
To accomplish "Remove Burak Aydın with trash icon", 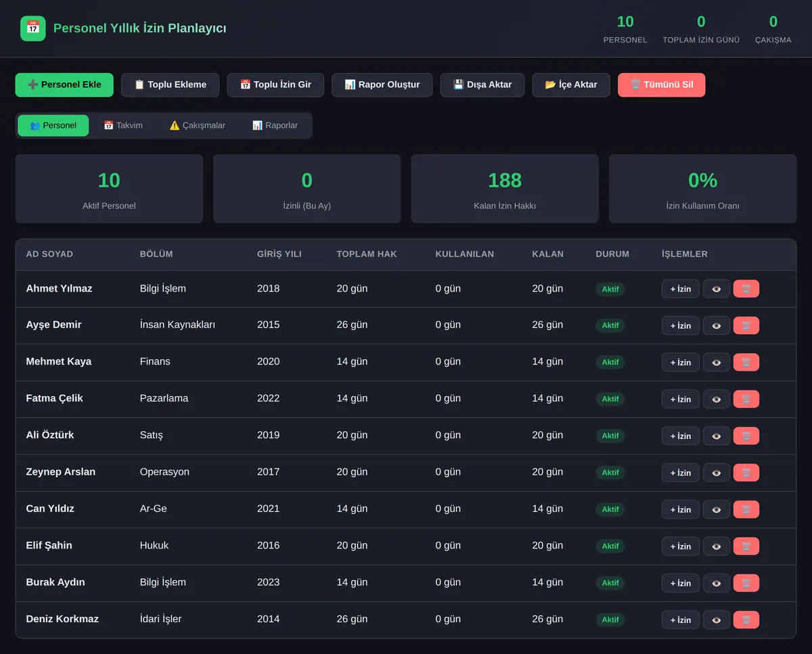I will click(x=746, y=583).
